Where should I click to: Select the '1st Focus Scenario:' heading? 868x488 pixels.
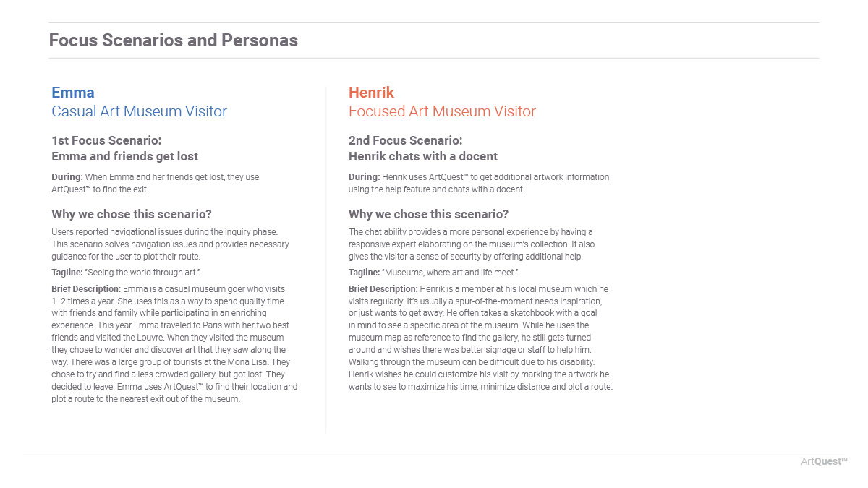106,140
